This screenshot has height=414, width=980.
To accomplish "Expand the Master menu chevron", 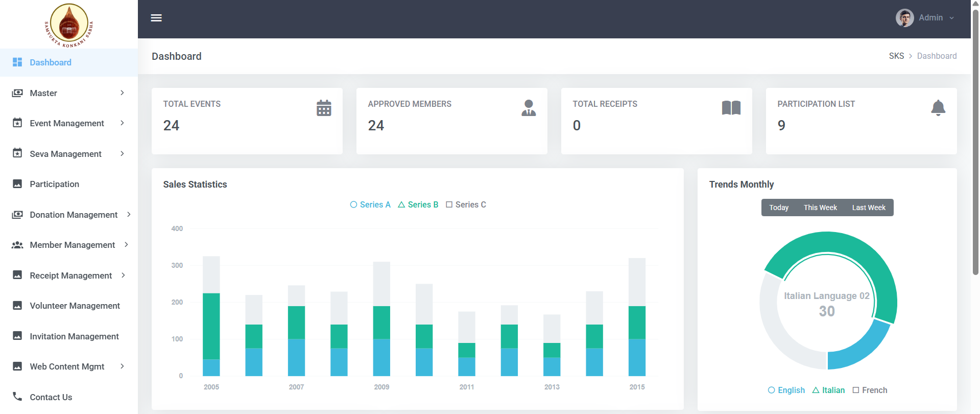I will click(122, 93).
